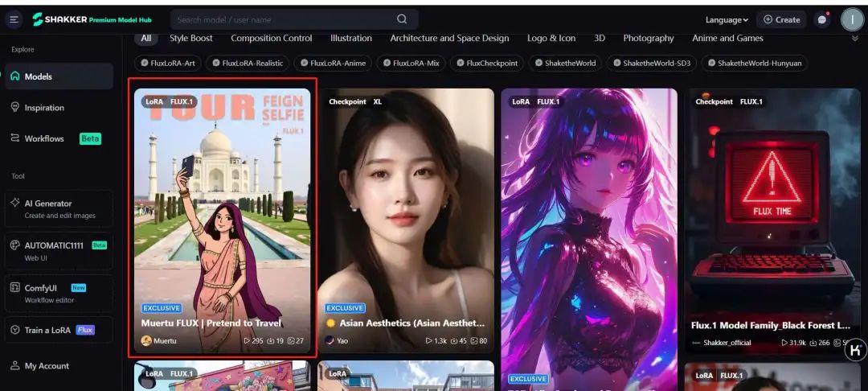Image resolution: width=868 pixels, height=391 pixels.
Task: Select the Logo & Icon tab
Action: point(551,38)
